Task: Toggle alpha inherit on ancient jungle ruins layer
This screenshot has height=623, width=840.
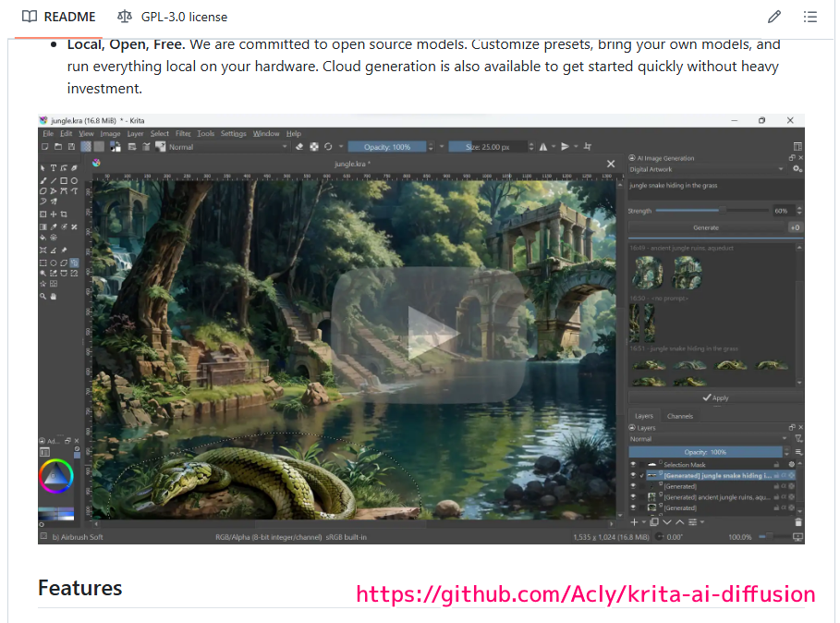Action: [x=784, y=497]
